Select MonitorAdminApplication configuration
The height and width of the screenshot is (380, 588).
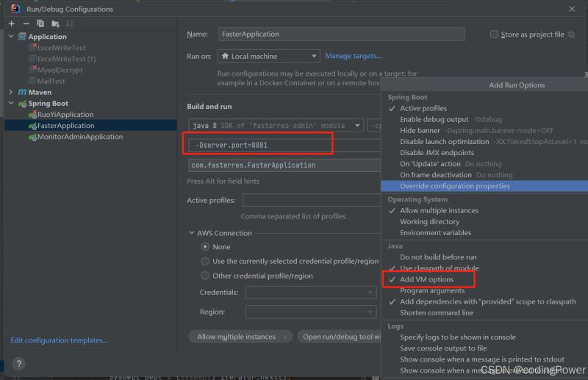tap(80, 137)
